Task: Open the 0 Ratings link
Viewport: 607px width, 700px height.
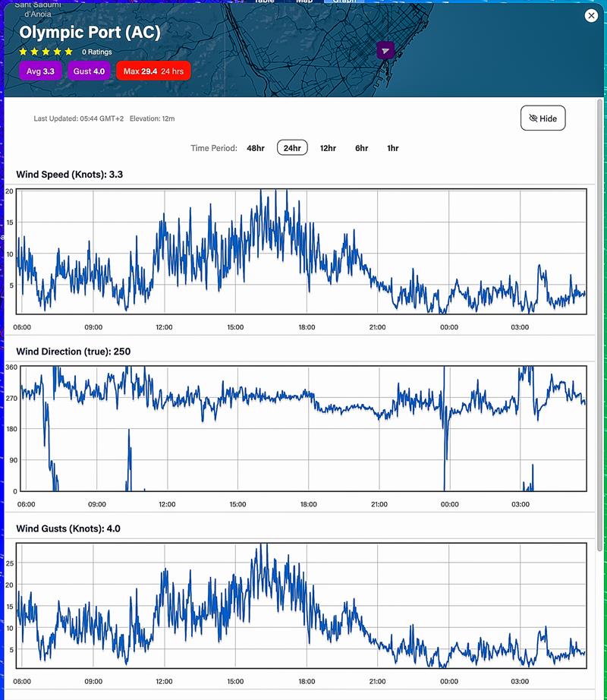Action: tap(97, 52)
